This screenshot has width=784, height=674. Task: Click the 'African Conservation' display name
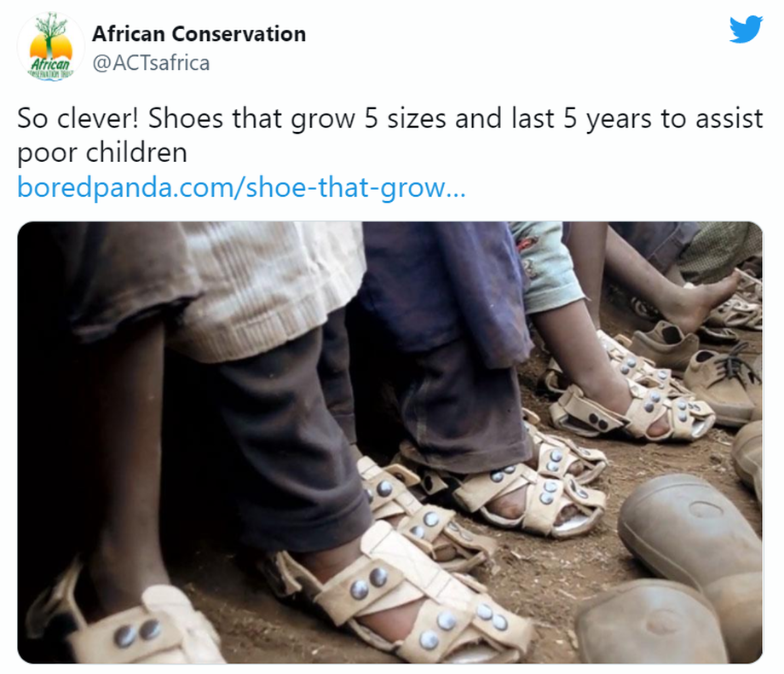[x=199, y=34]
